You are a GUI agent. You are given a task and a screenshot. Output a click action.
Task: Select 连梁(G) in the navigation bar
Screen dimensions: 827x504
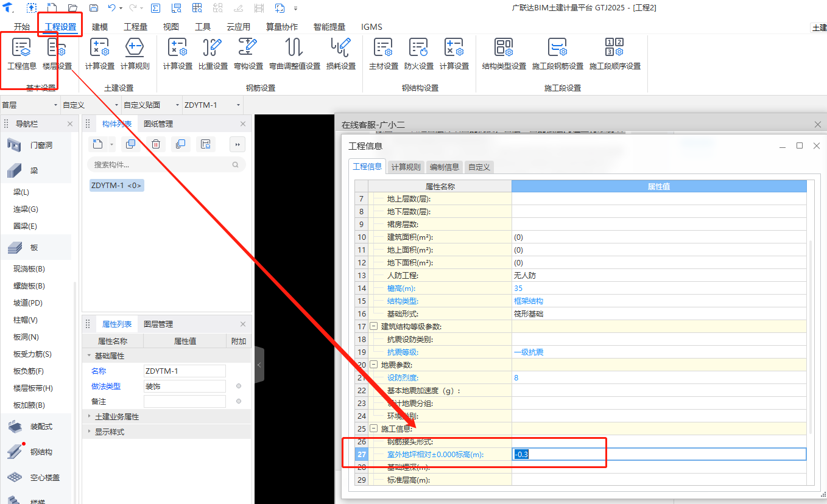[x=26, y=209]
